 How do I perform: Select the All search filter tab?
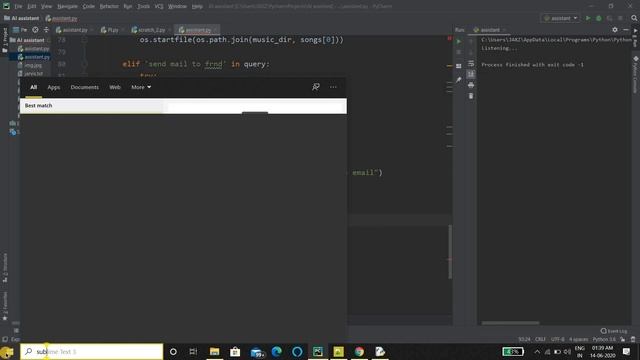pyautogui.click(x=33, y=87)
